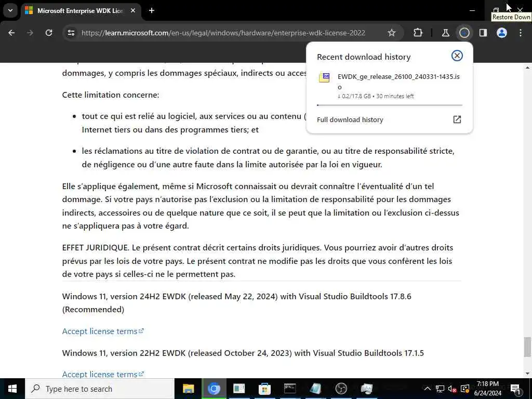The image size is (532, 399).
Task: Open a new tab with plus button
Action: [x=152, y=10]
